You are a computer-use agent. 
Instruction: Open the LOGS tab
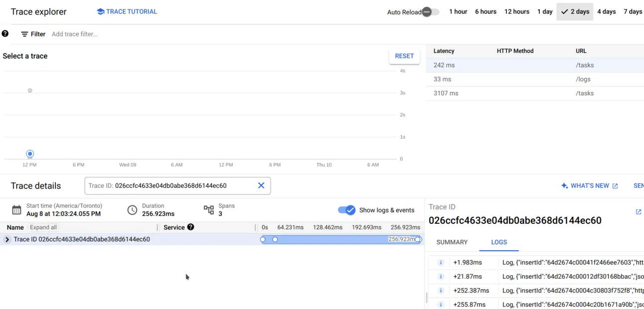(x=498, y=242)
